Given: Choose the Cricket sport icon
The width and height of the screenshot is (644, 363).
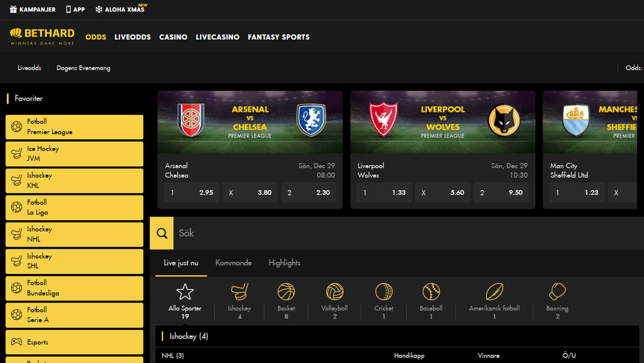Looking at the screenshot, I should click(x=384, y=292).
